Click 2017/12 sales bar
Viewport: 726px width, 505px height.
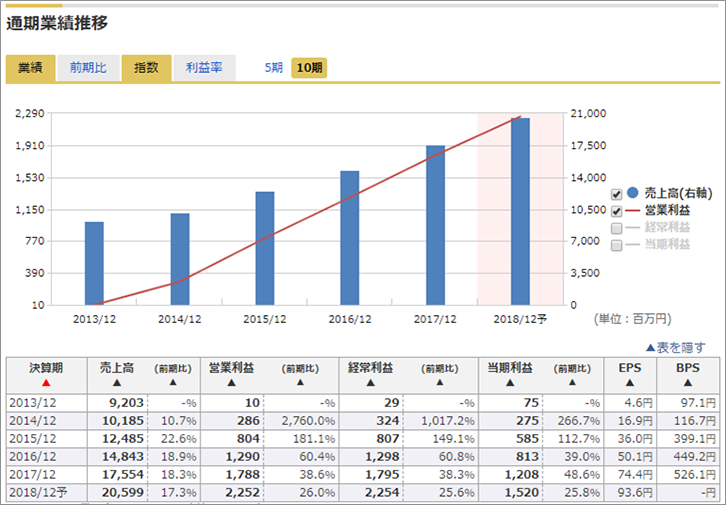click(435, 225)
